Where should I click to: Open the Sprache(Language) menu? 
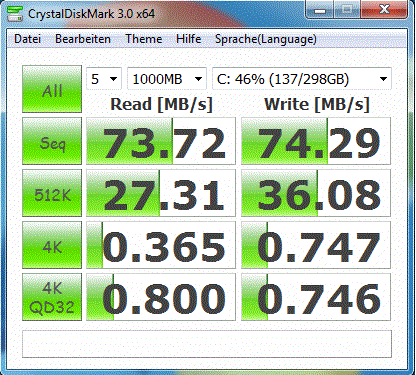point(266,39)
